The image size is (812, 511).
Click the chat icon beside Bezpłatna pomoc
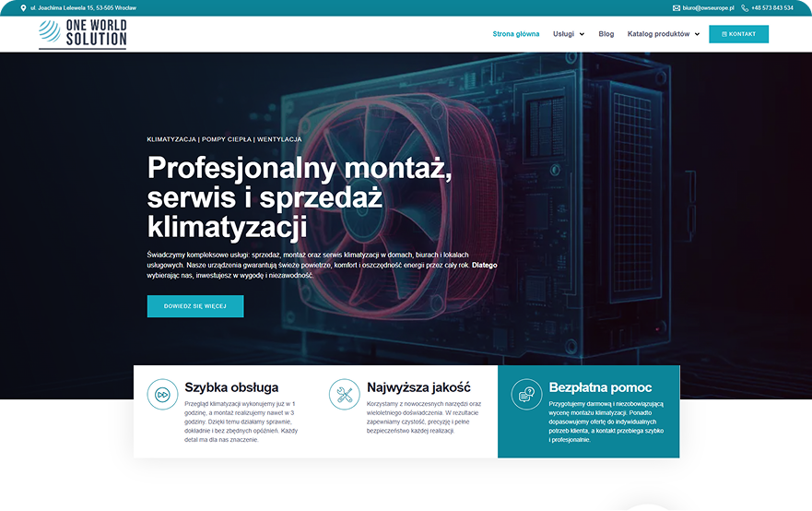point(526,394)
